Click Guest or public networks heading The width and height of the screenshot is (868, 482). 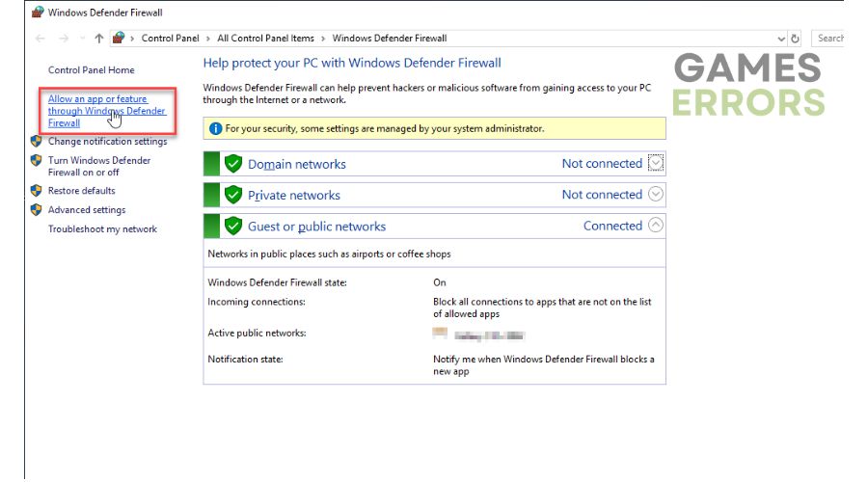point(316,227)
